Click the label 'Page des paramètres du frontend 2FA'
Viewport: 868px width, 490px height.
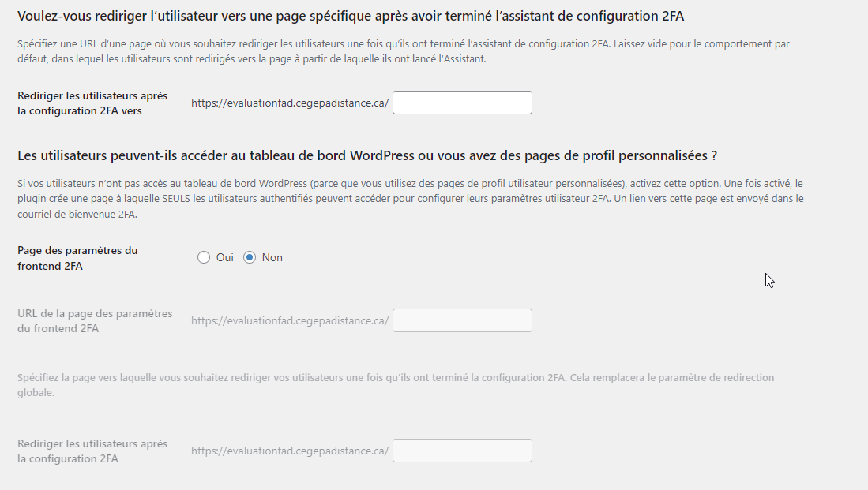[x=77, y=258]
